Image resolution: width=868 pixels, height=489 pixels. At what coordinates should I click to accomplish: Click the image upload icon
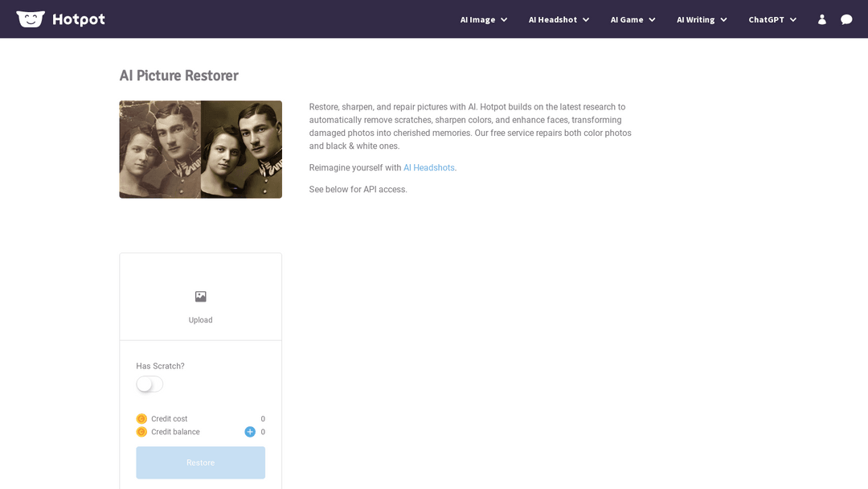click(201, 297)
